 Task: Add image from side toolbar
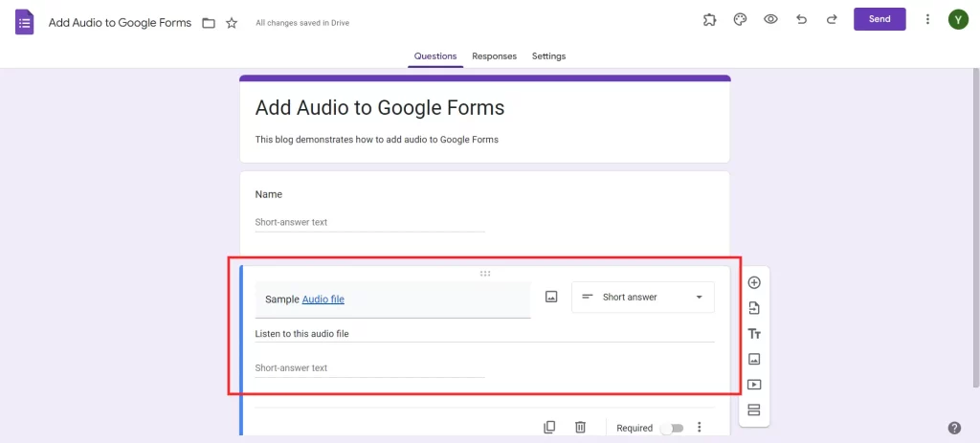point(754,359)
